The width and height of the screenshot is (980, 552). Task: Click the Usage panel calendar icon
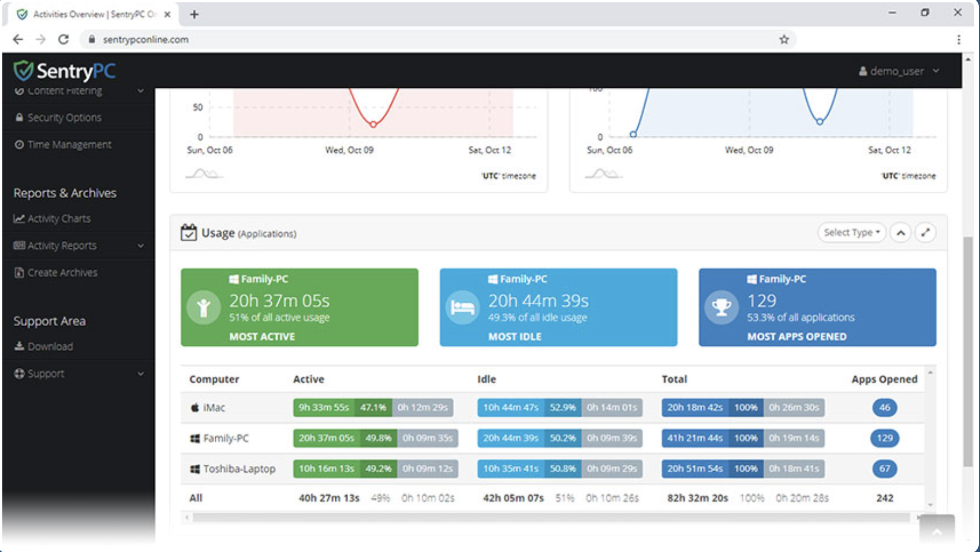pos(189,233)
